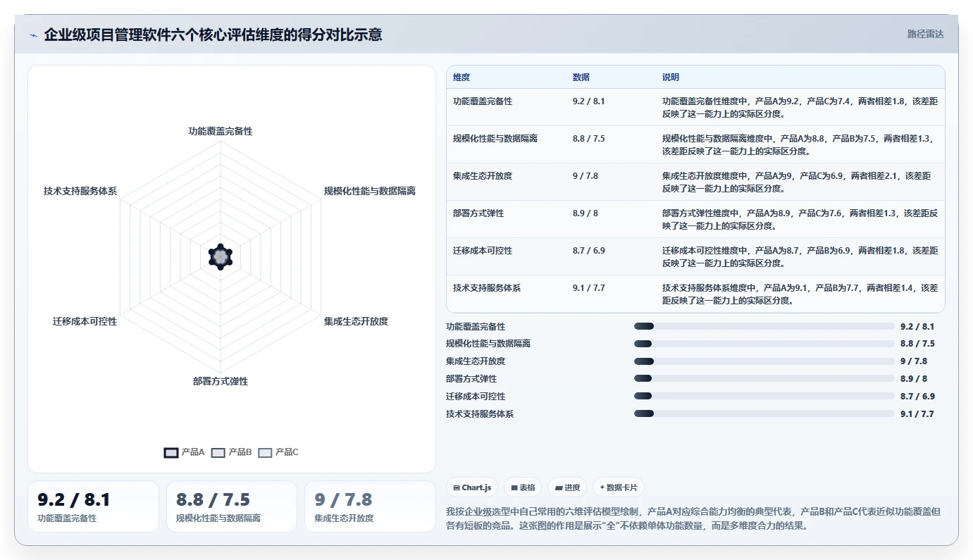Click the 路径雷达 label in header
This screenshot has height=560, width=973.
coord(925,34)
